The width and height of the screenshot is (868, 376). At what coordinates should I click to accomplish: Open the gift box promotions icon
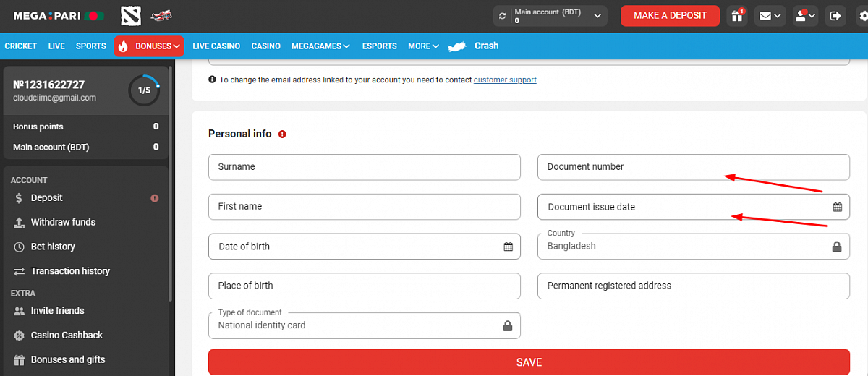[x=737, y=16]
